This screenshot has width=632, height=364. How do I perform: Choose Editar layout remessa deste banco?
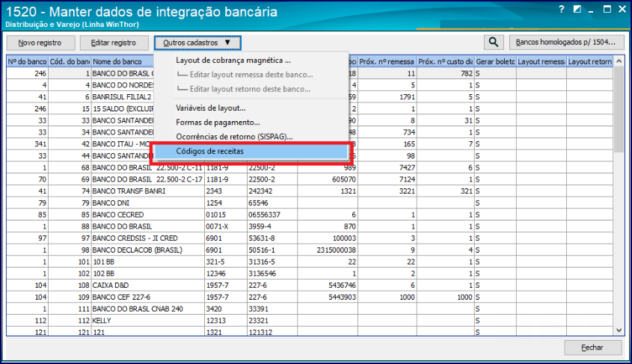click(x=251, y=75)
